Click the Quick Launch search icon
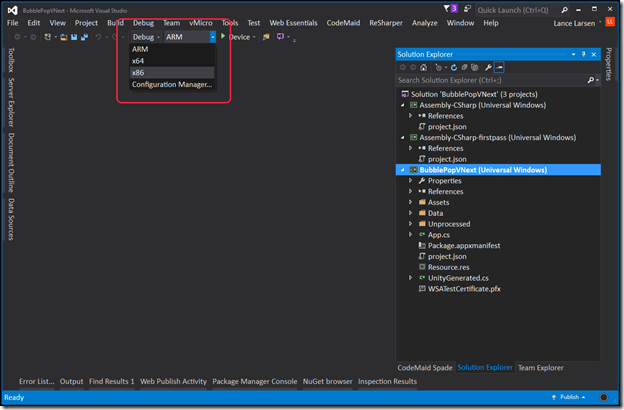624x410 pixels. 564,10
